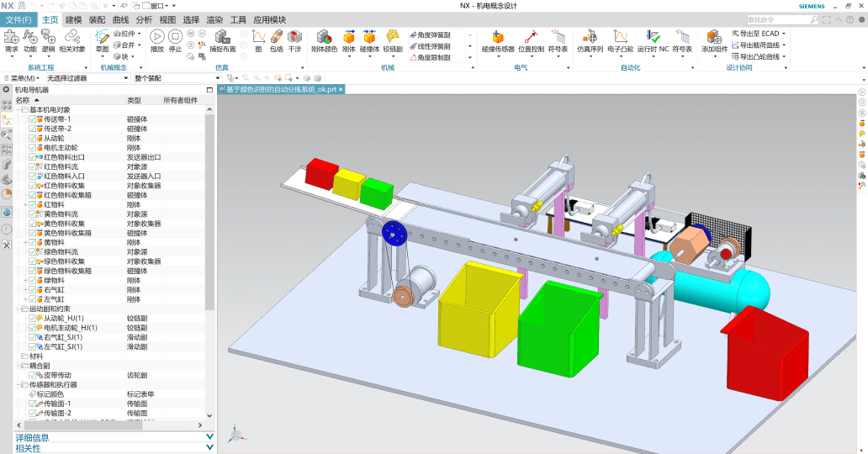Select 角度弹簧副 in the 机械 gallery
This screenshot has width=868, height=454.
pyautogui.click(x=430, y=34)
